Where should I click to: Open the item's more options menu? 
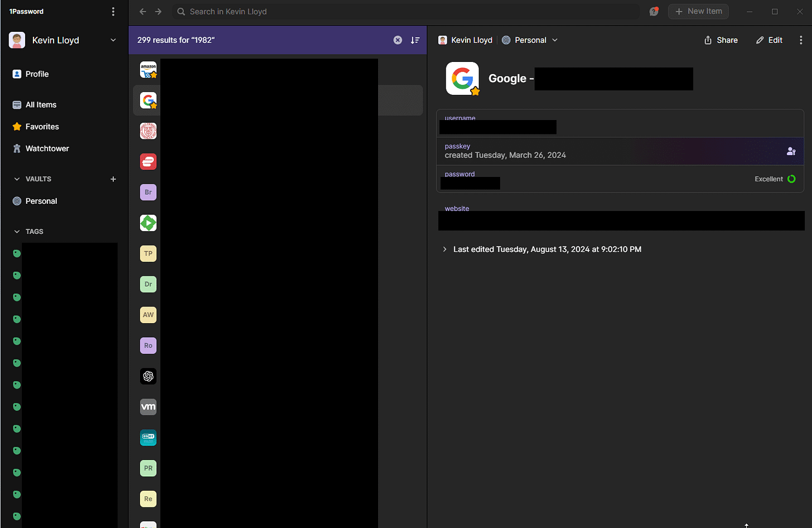(801, 40)
